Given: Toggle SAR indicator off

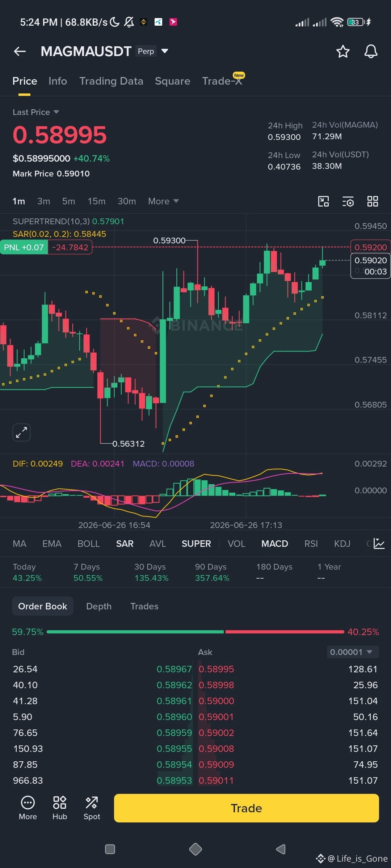Looking at the screenshot, I should point(125,544).
